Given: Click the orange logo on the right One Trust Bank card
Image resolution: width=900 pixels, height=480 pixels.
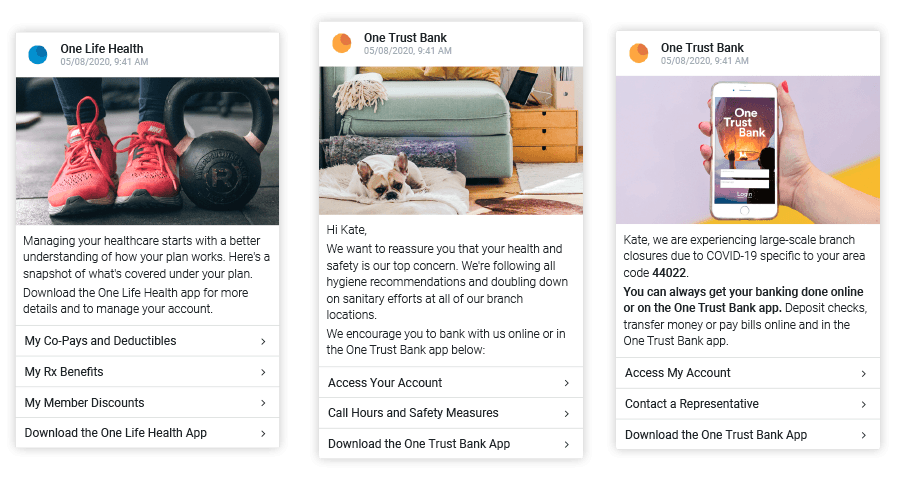Looking at the screenshot, I should (x=638, y=53).
